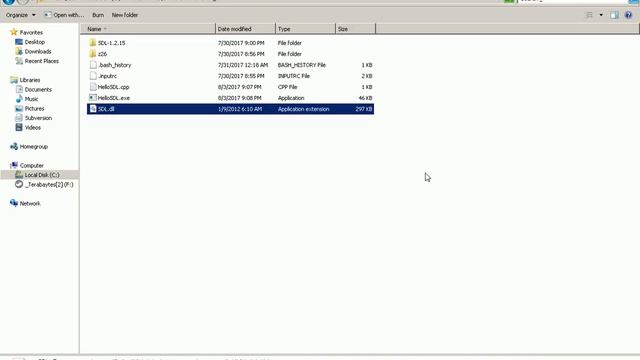Click the Music library icon
Screen dimensions: 640x360
19,99
